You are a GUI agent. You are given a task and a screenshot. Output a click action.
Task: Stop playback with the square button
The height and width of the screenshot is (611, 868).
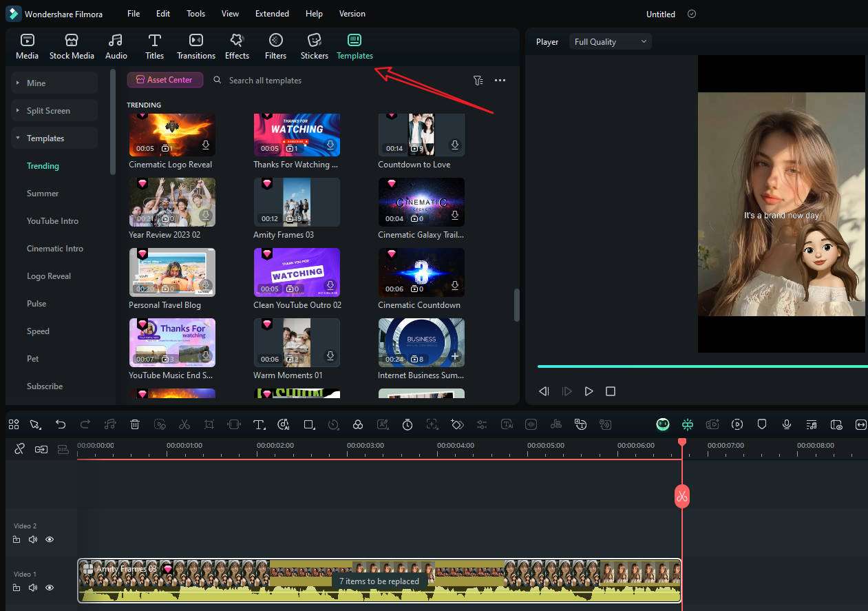611,391
